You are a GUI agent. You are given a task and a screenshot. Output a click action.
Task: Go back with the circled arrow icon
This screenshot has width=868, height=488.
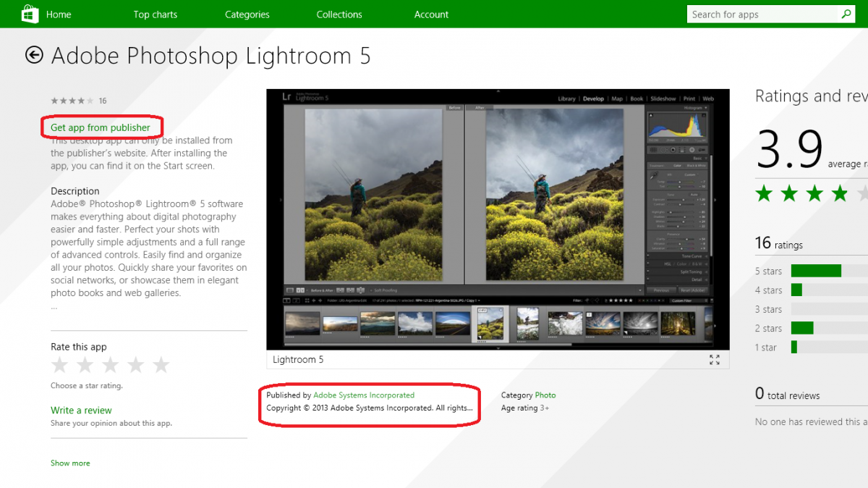tap(34, 55)
